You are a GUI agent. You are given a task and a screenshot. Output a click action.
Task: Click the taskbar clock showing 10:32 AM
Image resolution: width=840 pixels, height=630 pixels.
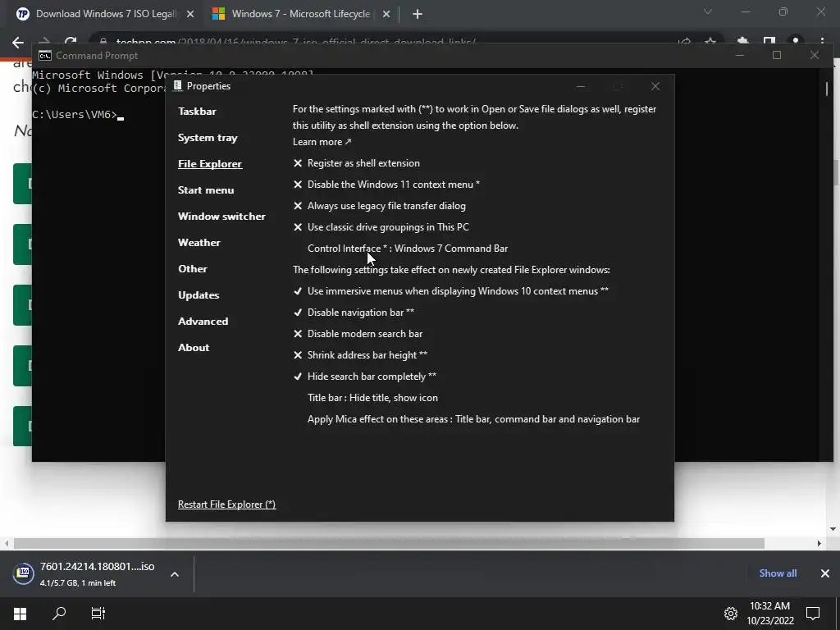(x=769, y=614)
